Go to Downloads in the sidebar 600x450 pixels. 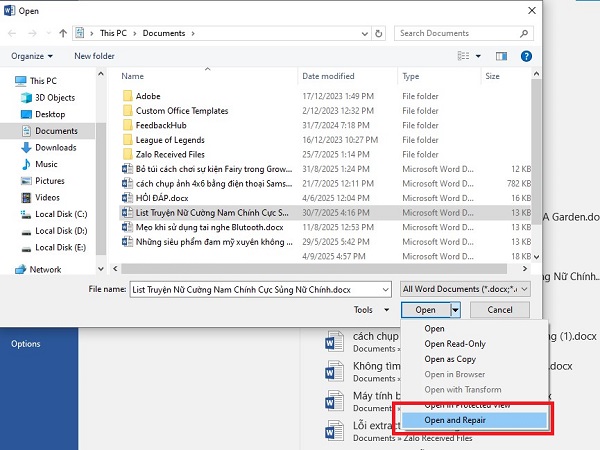point(55,147)
